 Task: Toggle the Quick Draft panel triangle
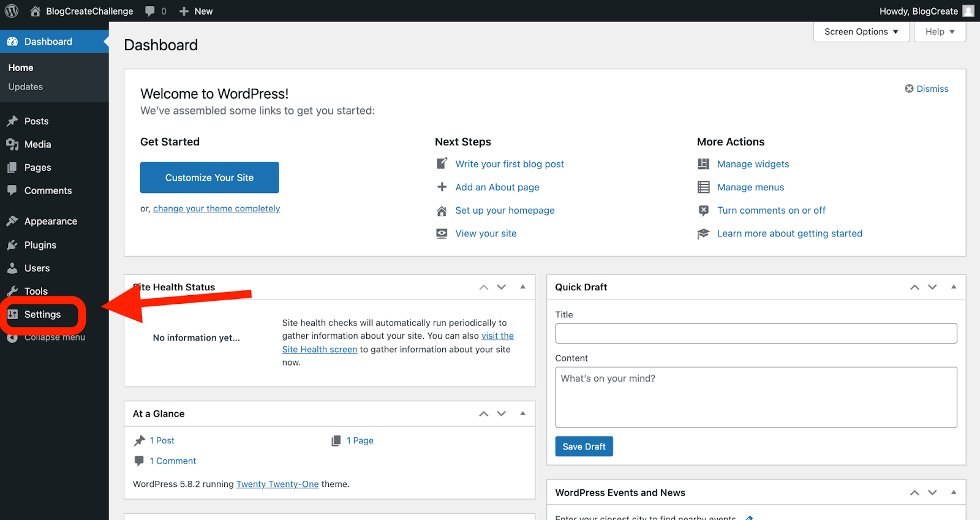point(954,287)
